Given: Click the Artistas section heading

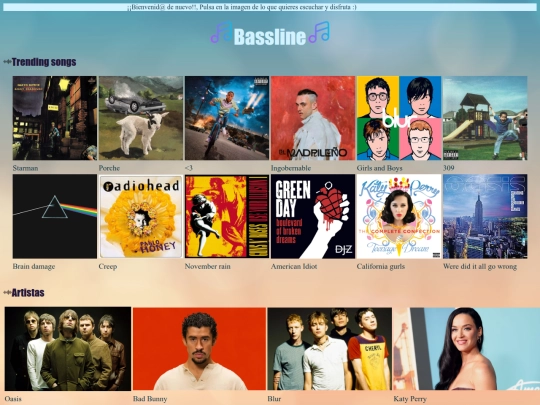Looking at the screenshot, I should 28,293.
